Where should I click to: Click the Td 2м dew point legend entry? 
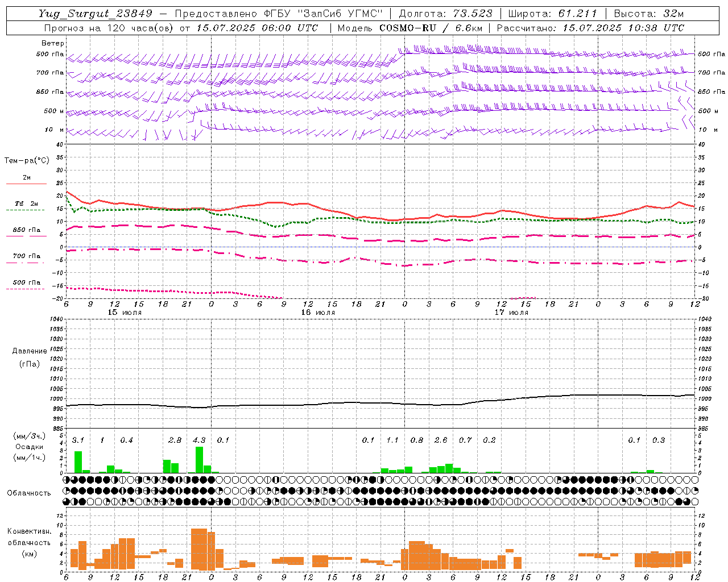(x=26, y=203)
